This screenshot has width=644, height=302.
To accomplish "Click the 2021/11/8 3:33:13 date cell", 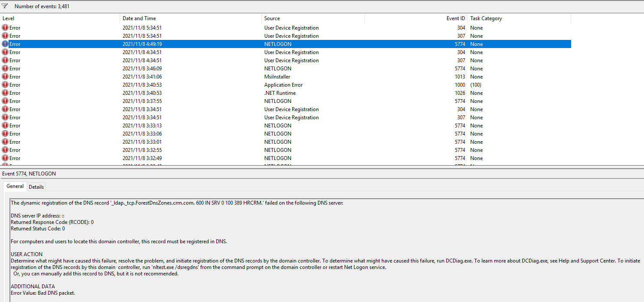I will pyautogui.click(x=142, y=126).
